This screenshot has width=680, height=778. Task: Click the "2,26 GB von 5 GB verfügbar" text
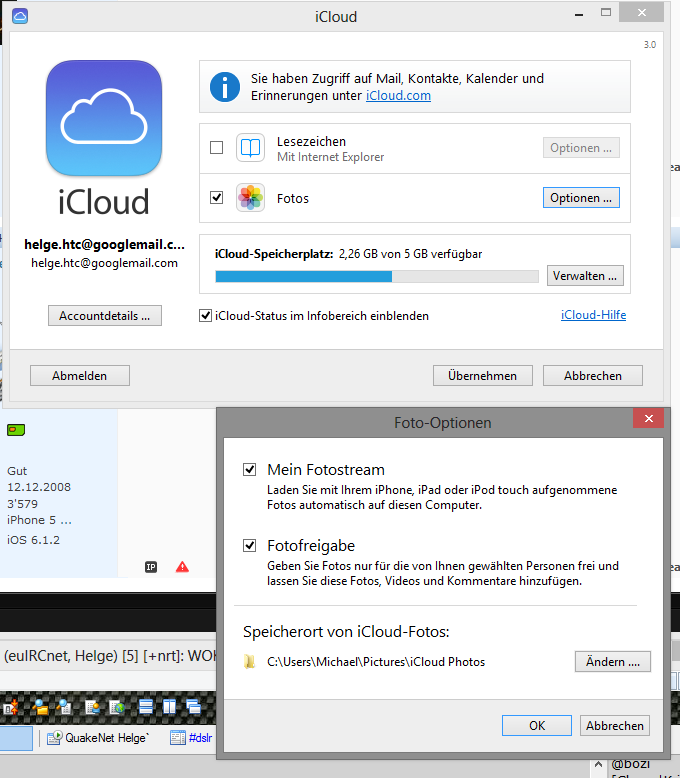pos(410,254)
